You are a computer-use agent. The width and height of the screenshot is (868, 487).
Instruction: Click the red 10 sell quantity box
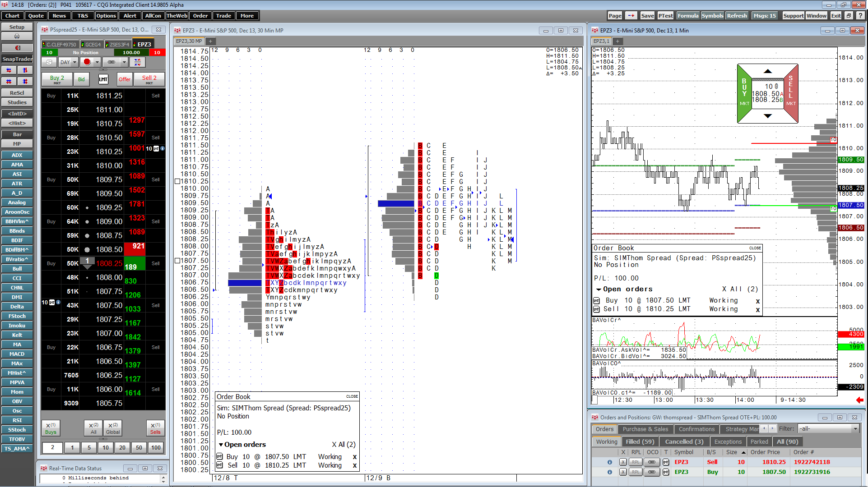click(x=157, y=53)
